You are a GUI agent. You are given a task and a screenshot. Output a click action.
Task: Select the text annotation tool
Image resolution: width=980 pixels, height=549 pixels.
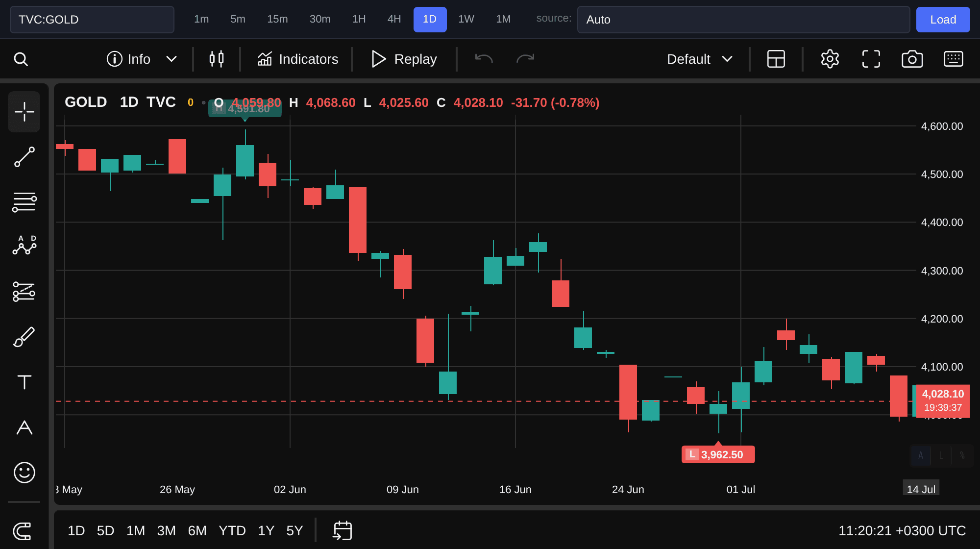pos(24,382)
